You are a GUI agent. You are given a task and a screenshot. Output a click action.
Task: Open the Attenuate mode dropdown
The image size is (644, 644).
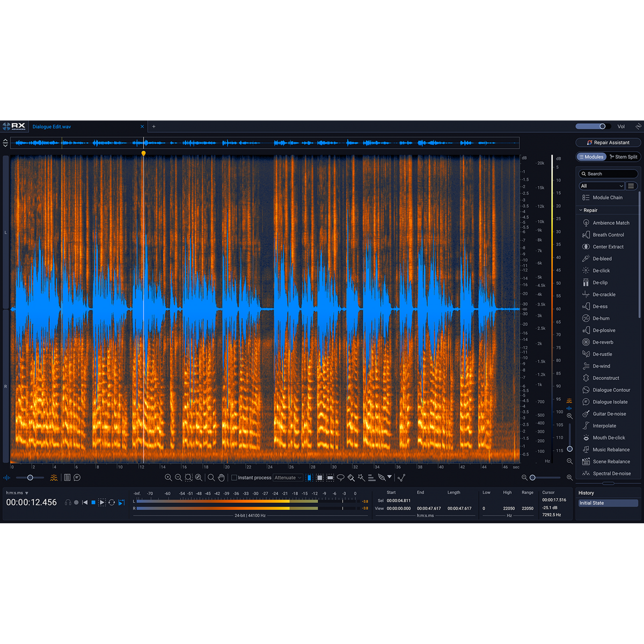[x=288, y=478]
